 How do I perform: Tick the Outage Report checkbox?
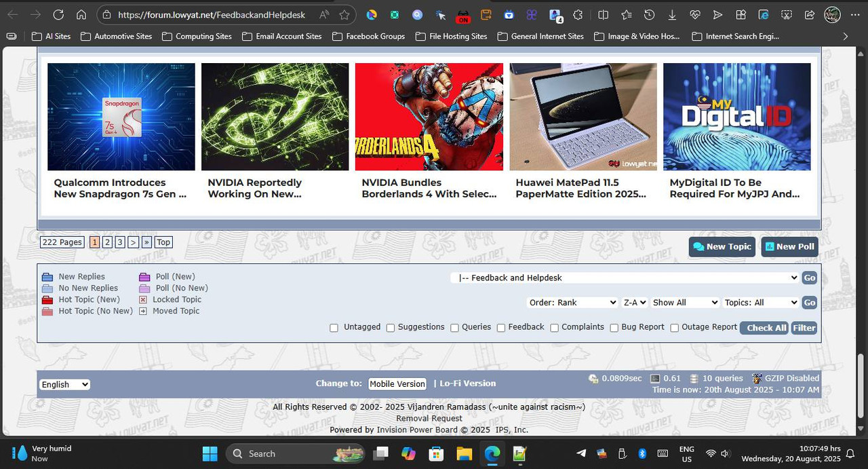(x=674, y=328)
